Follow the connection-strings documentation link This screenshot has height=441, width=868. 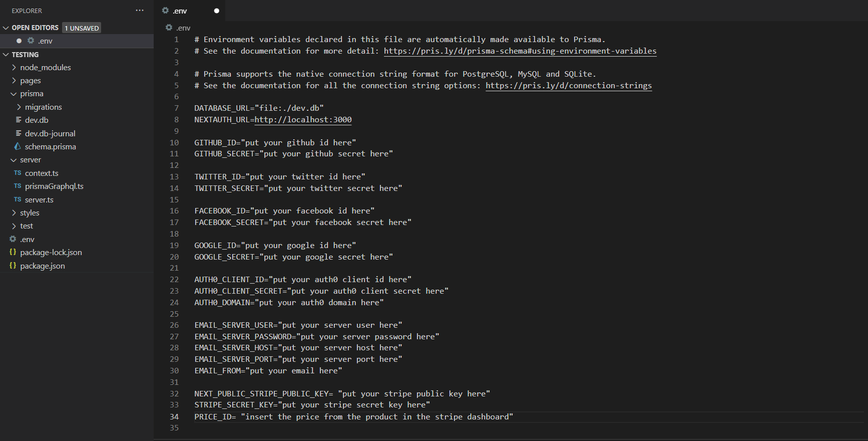(569, 85)
